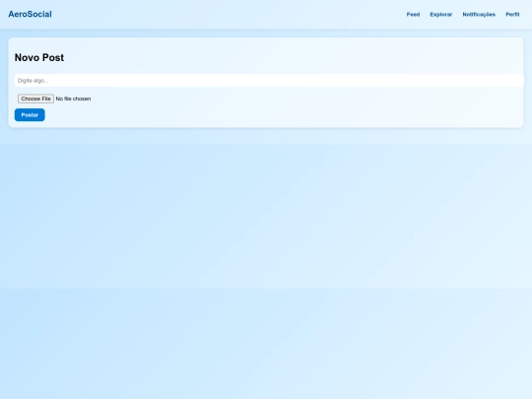Click empty area of the top navigation bar
This screenshot has width=532, height=399.
click(x=231, y=14)
